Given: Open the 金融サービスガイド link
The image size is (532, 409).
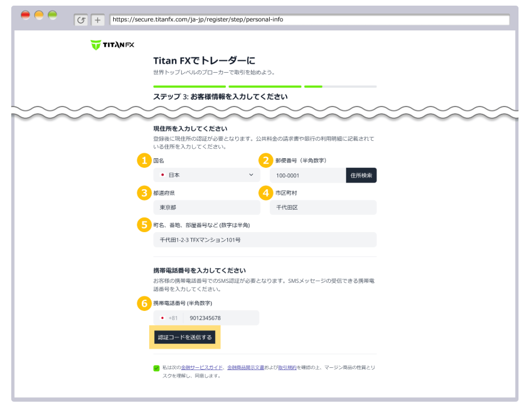Looking at the screenshot, I should pyautogui.click(x=202, y=367).
